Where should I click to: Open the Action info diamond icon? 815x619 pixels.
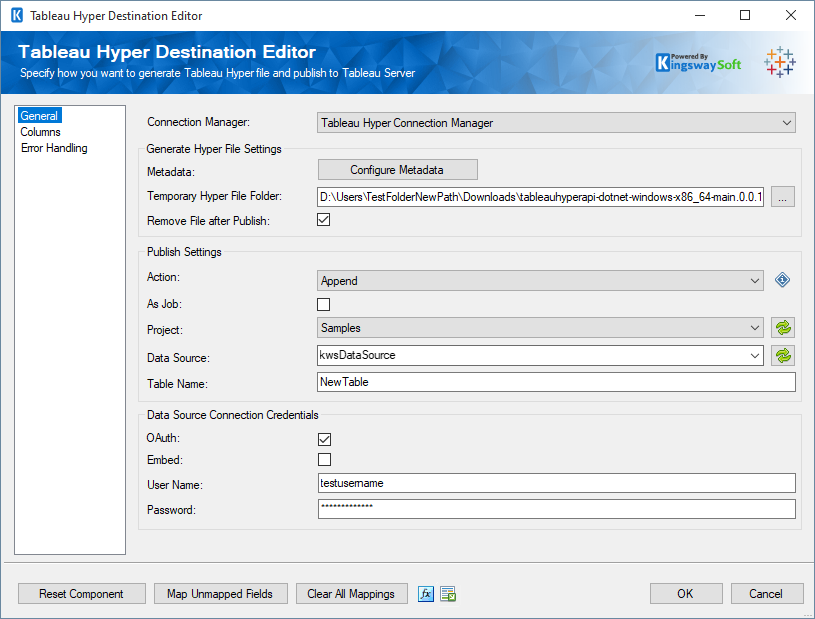[x=782, y=280]
